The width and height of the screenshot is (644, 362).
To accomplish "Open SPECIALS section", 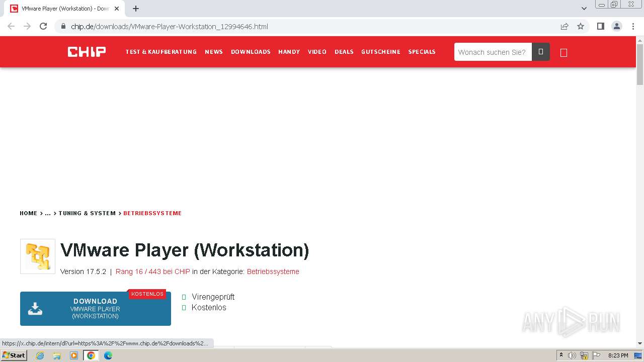I will 422,52.
